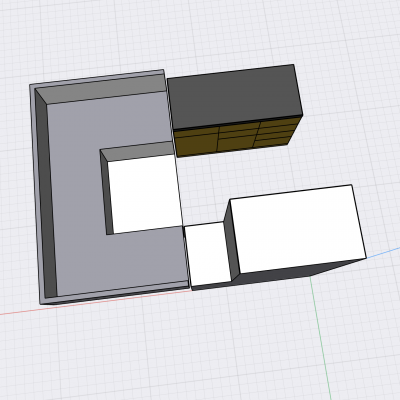Select the small white cube beside the large box
This screenshot has width=400, height=400.
click(x=208, y=254)
